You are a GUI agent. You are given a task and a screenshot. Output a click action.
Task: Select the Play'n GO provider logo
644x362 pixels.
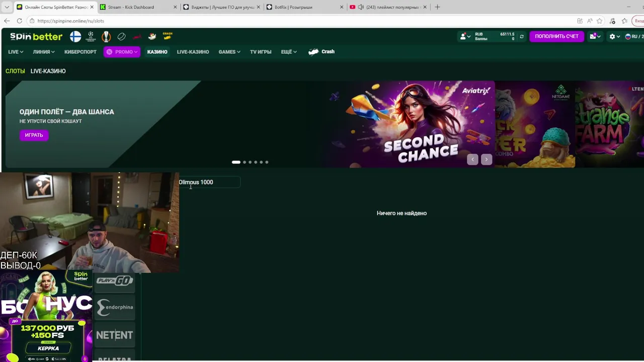point(115,281)
